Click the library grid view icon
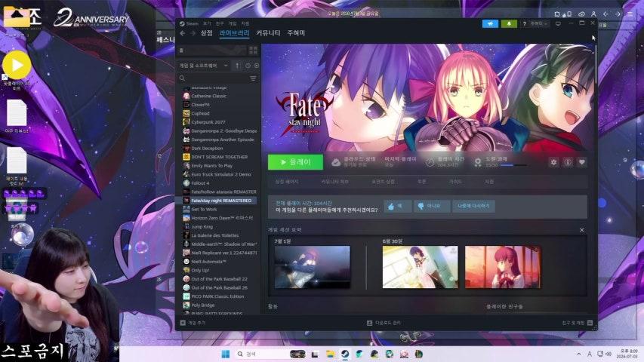The image size is (644, 362). pos(253,51)
